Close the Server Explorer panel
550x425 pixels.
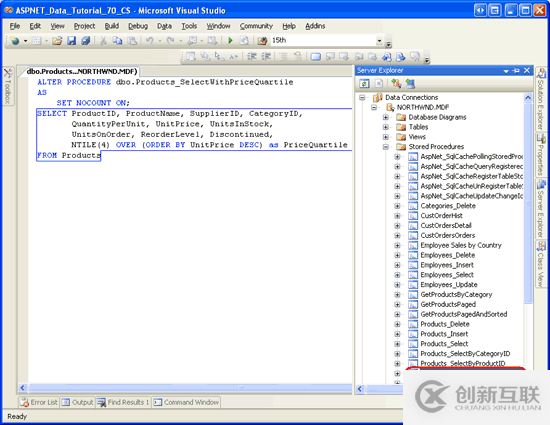pyautogui.click(x=527, y=70)
